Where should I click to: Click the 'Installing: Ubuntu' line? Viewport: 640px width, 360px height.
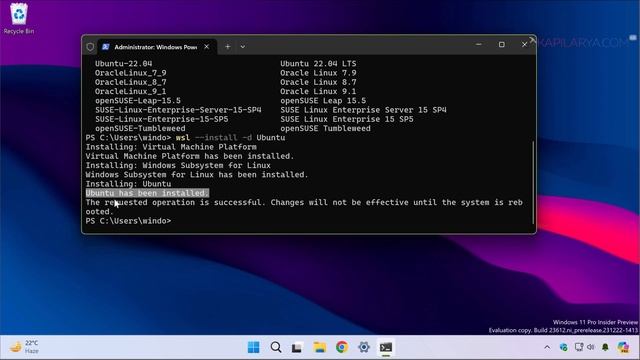[x=128, y=184]
